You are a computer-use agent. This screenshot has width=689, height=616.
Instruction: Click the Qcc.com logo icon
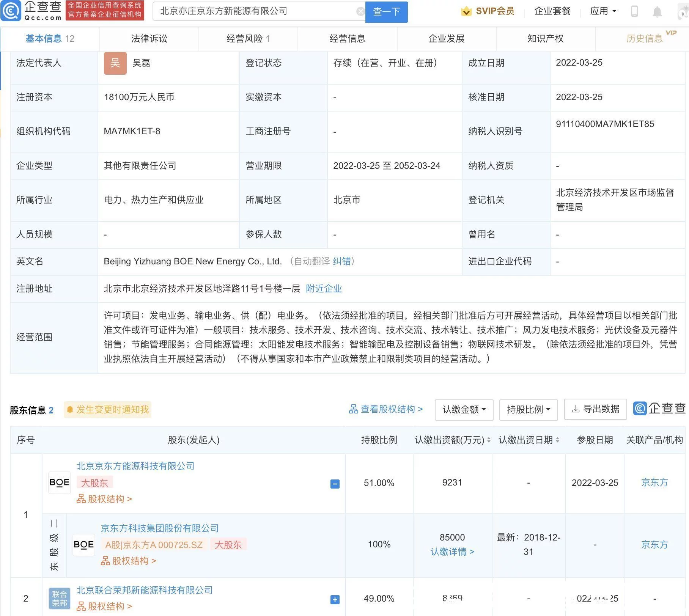[11, 11]
